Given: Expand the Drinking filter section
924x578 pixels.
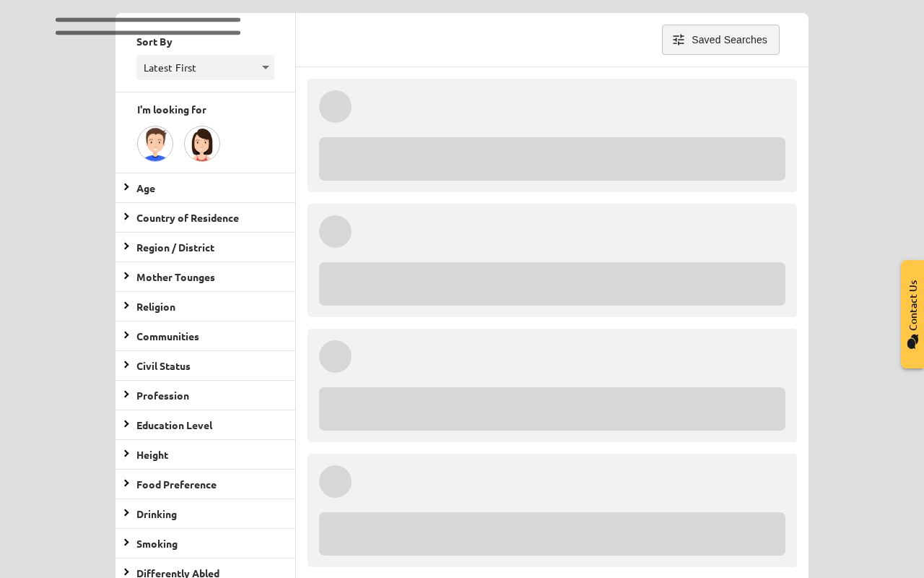Looking at the screenshot, I should tap(157, 514).
